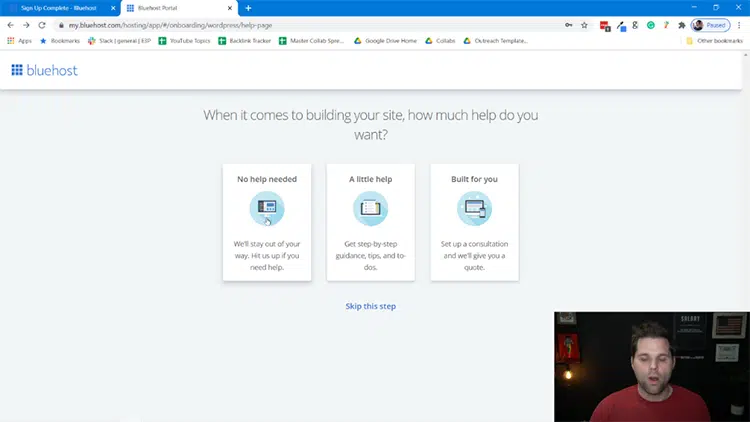Click the bluehost logo
The width and height of the screenshot is (750, 422).
coord(44,70)
